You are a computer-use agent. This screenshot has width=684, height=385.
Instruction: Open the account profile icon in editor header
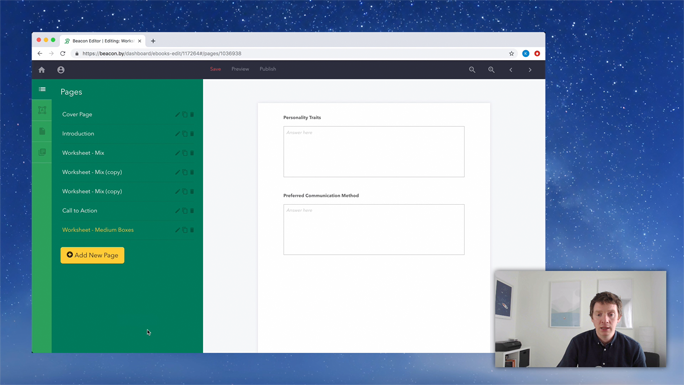[61, 70]
